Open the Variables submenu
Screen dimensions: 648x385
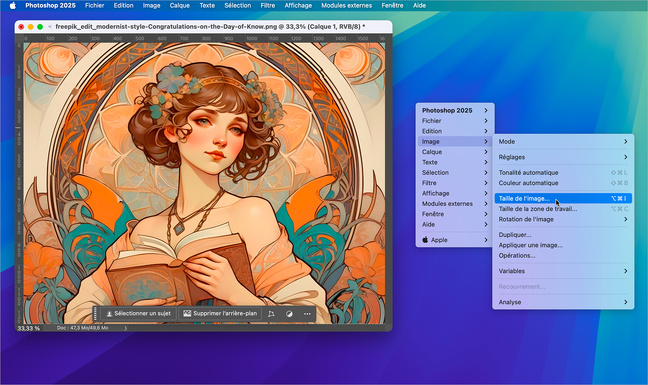563,271
